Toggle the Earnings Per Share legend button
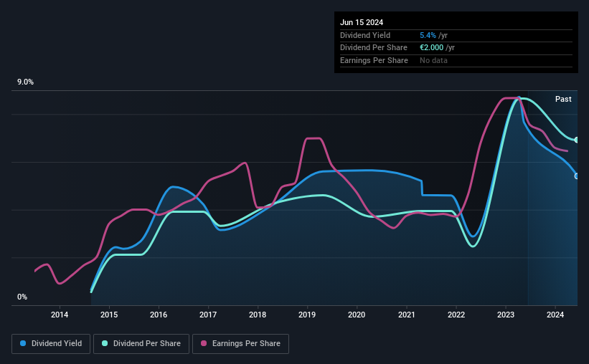The height and width of the screenshot is (364, 589). point(240,344)
